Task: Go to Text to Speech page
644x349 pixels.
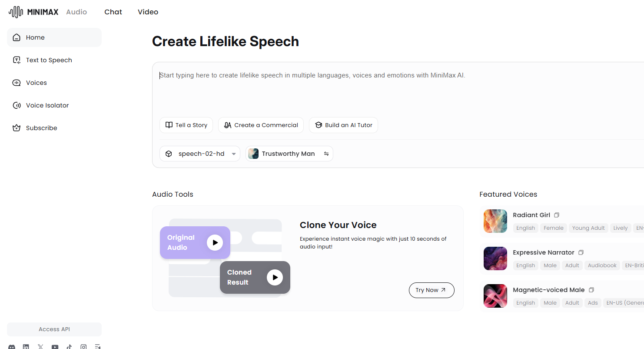Action: [49, 60]
